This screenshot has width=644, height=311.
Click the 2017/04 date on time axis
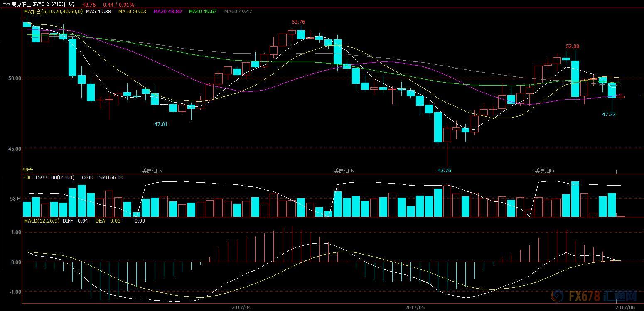point(241,307)
